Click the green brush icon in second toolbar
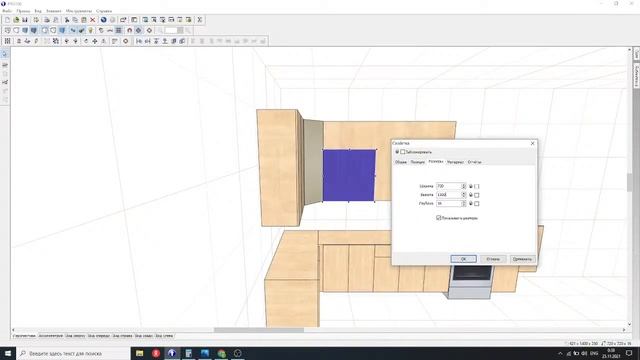Screen dimensions: 640x360 (82, 30)
